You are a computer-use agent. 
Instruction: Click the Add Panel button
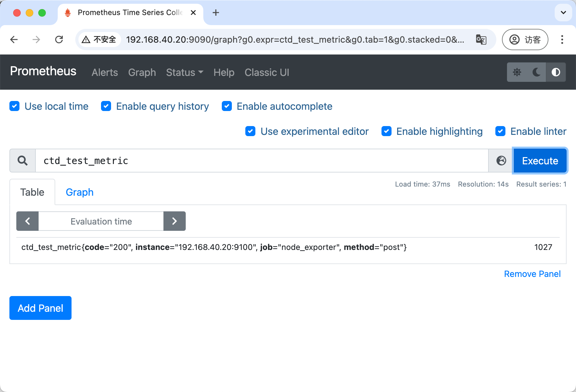(x=40, y=308)
